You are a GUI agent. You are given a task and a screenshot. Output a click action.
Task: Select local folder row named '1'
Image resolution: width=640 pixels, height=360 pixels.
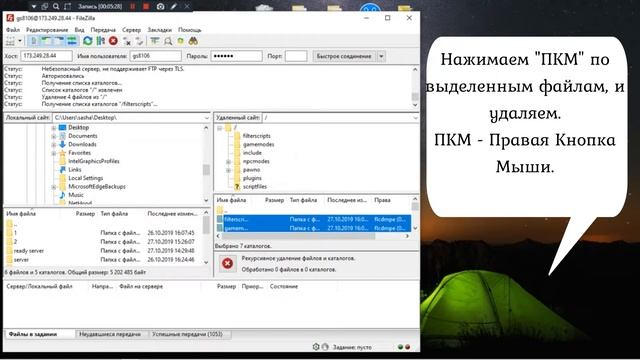pyautogui.click(x=103, y=233)
